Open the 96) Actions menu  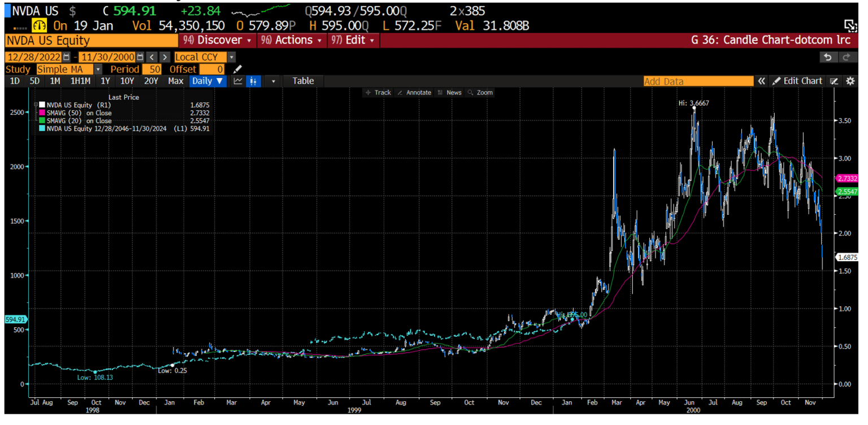[x=292, y=40]
